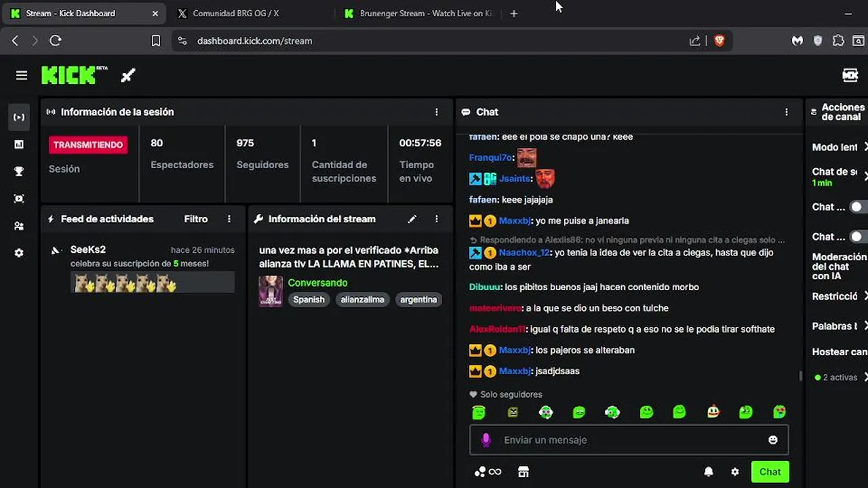Expand the Modo lento option chevron
Screen dimensions: 868x488
pos(865,147)
